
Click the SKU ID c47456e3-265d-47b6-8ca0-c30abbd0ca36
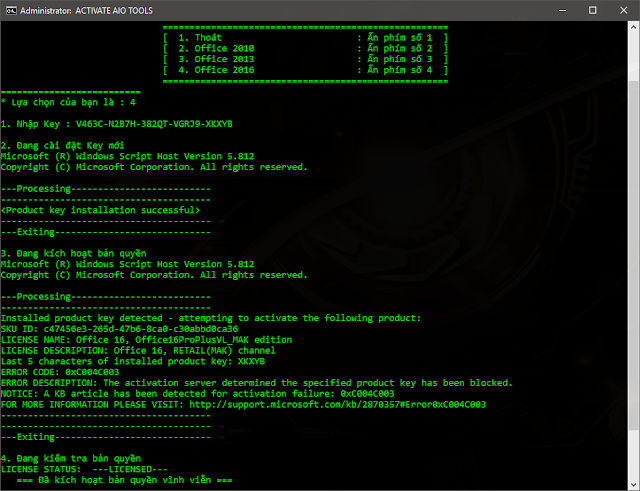click(x=141, y=329)
